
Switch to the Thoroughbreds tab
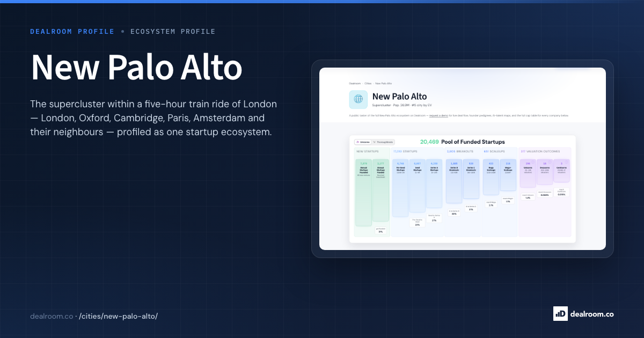[x=383, y=142]
